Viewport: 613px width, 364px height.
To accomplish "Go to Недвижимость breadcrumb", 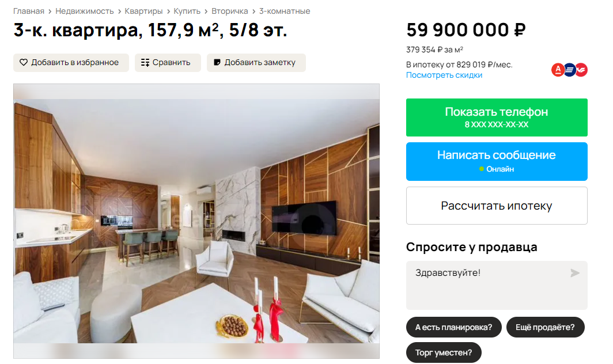I will 85,11.
